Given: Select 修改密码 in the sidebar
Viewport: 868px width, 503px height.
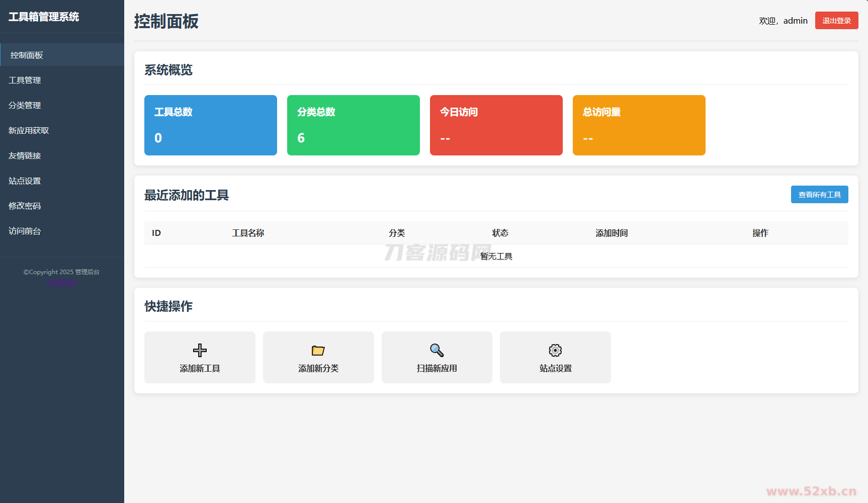Looking at the screenshot, I should [x=25, y=206].
